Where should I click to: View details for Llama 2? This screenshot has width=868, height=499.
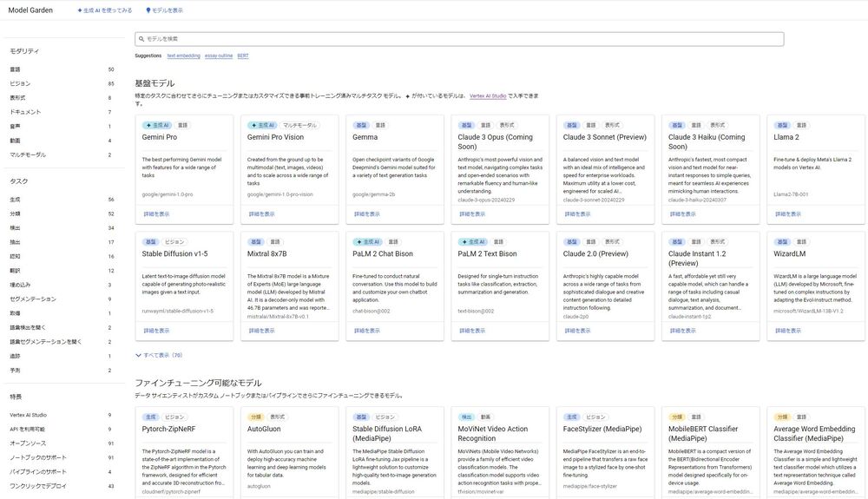click(x=788, y=214)
